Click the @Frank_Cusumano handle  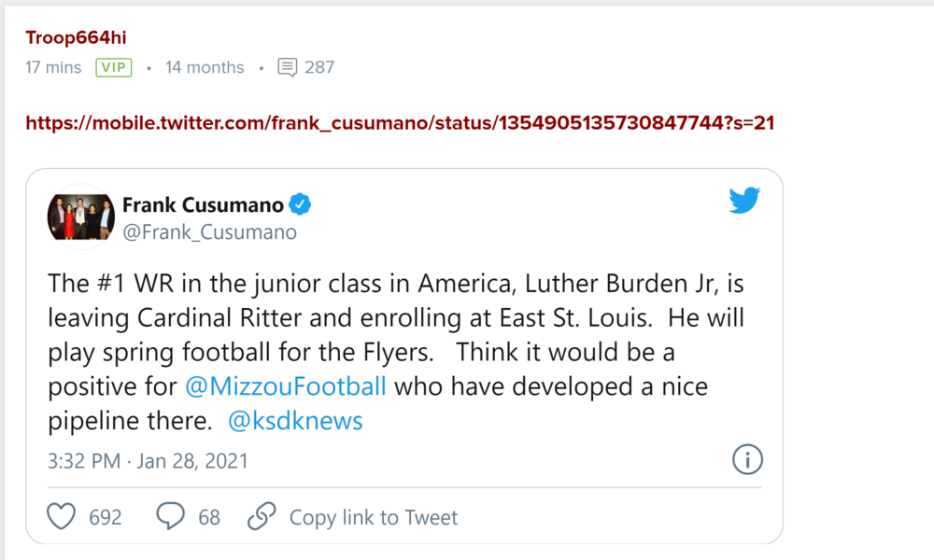tap(209, 232)
